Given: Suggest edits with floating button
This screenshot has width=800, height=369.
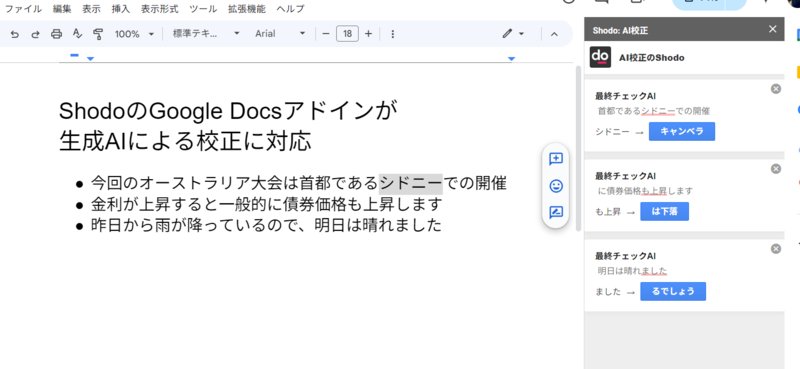Looking at the screenshot, I should 556,212.
